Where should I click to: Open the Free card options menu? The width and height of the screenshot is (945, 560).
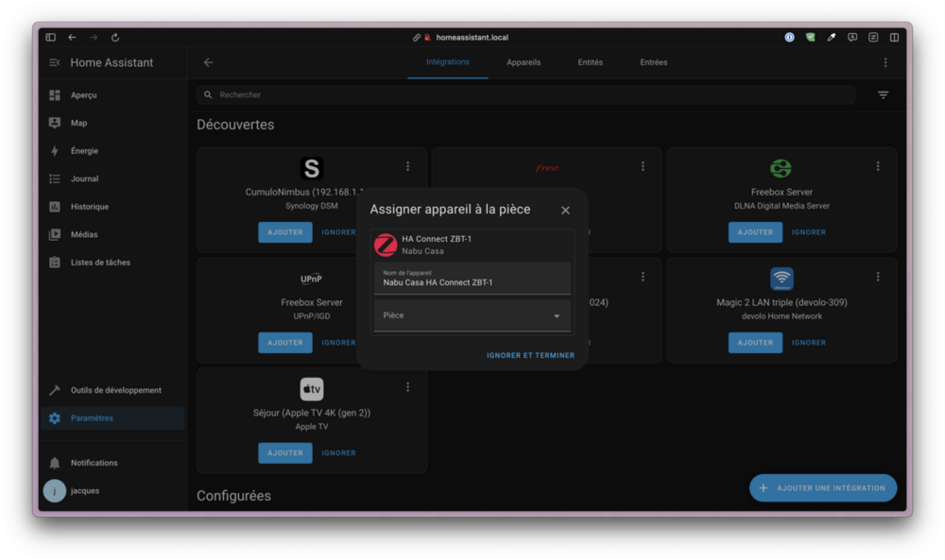point(643,166)
